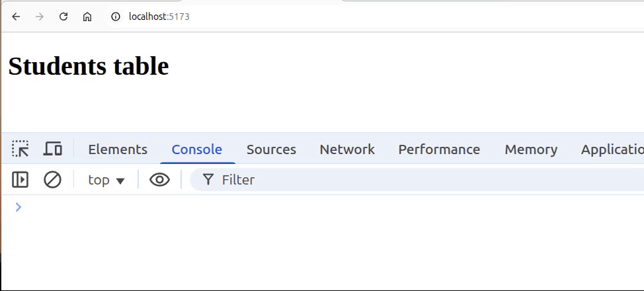Reload the page
This screenshot has height=291, width=644.
(x=63, y=17)
